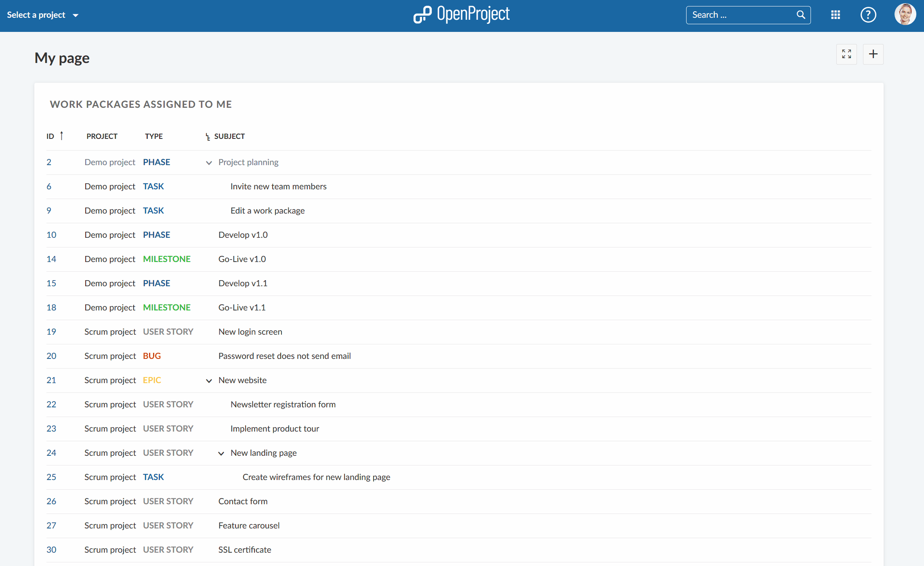Open work package ID 20 link
Viewport: 924px width, 566px height.
[x=51, y=355]
